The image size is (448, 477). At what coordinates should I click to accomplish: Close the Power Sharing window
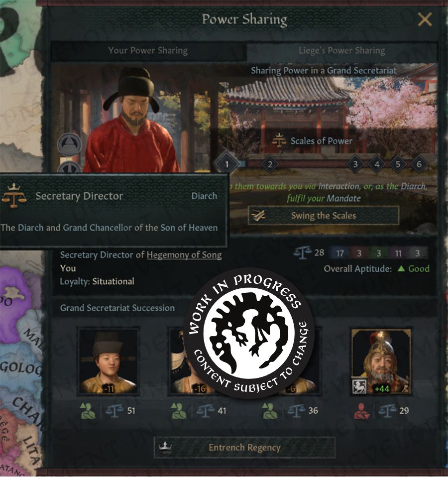[425, 20]
